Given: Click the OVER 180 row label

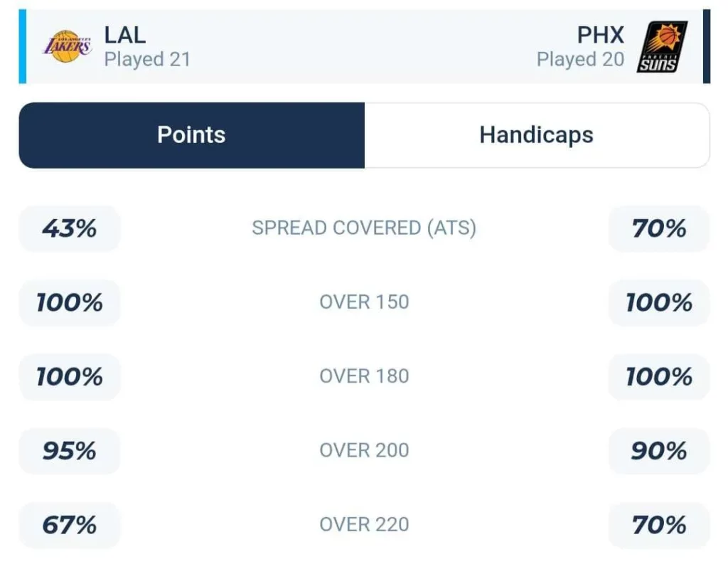Looking at the screenshot, I should coord(364,376).
